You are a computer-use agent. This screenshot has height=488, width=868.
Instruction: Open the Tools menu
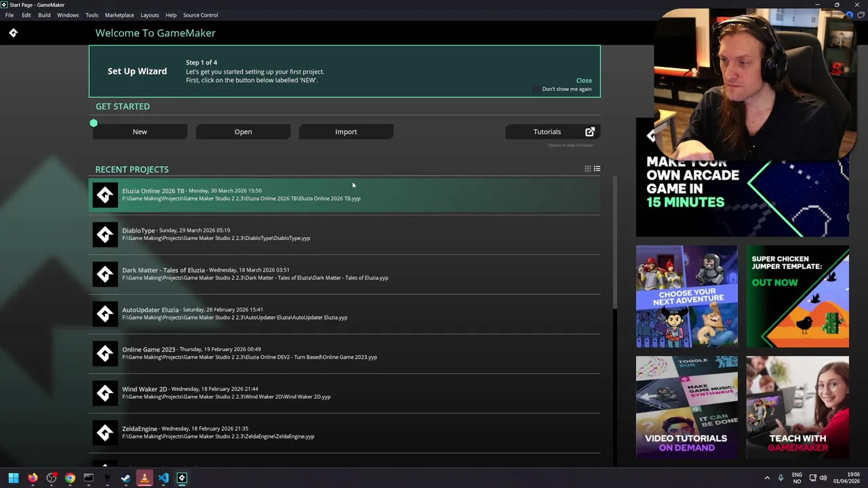pyautogui.click(x=92, y=15)
